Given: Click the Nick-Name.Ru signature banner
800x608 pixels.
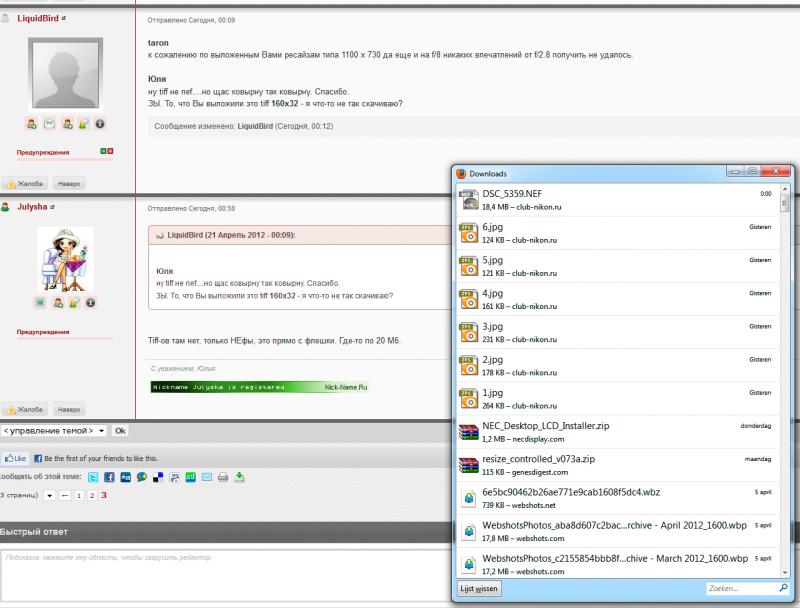Looking at the screenshot, I should tap(260, 387).
